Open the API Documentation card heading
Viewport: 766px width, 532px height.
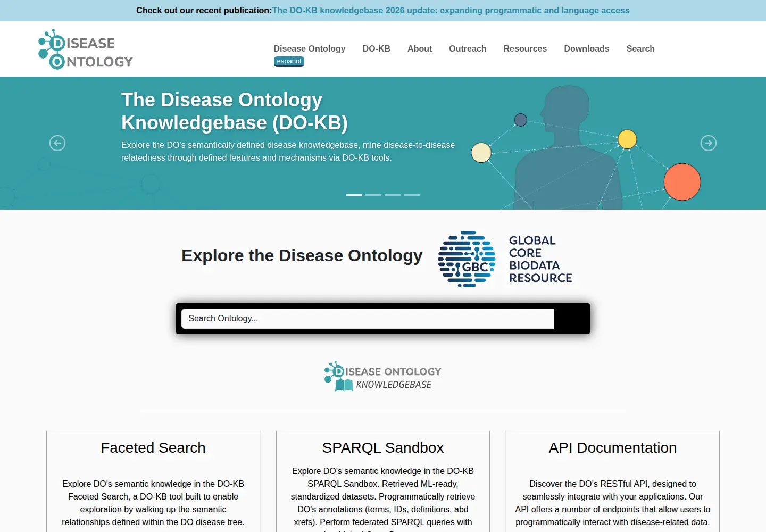pyautogui.click(x=613, y=448)
